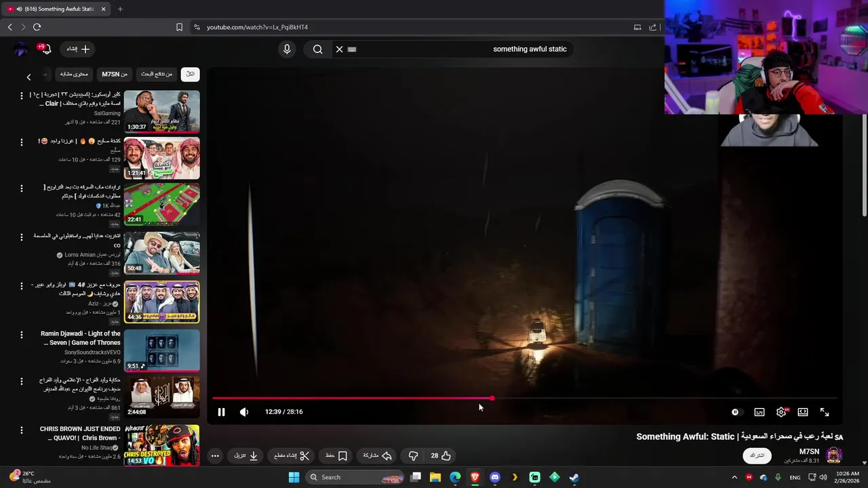The image size is (868, 488).
Task: Open the volume icon in system tray
Action: pyautogui.click(x=823, y=477)
